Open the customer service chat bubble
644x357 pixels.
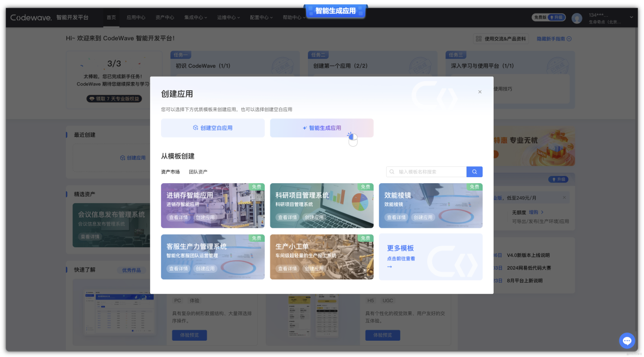tap(627, 341)
